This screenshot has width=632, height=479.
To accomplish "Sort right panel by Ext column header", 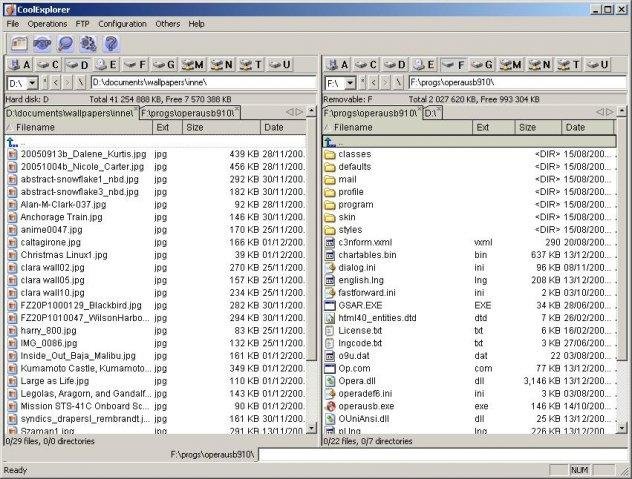I will point(494,127).
